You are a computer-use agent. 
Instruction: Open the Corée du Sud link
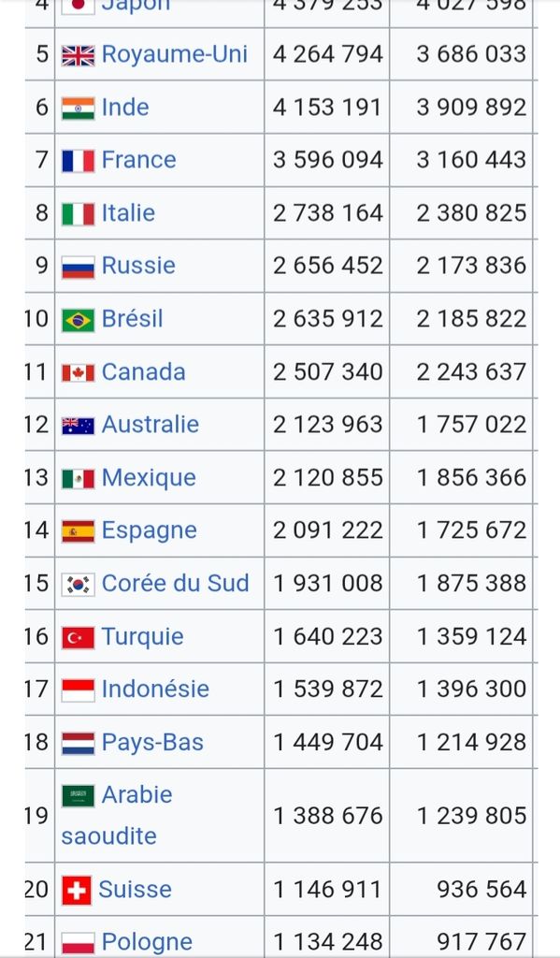[x=175, y=584]
